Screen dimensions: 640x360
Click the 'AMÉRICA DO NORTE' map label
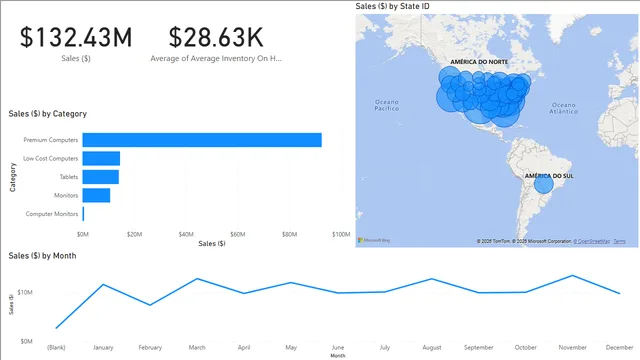[x=479, y=62]
